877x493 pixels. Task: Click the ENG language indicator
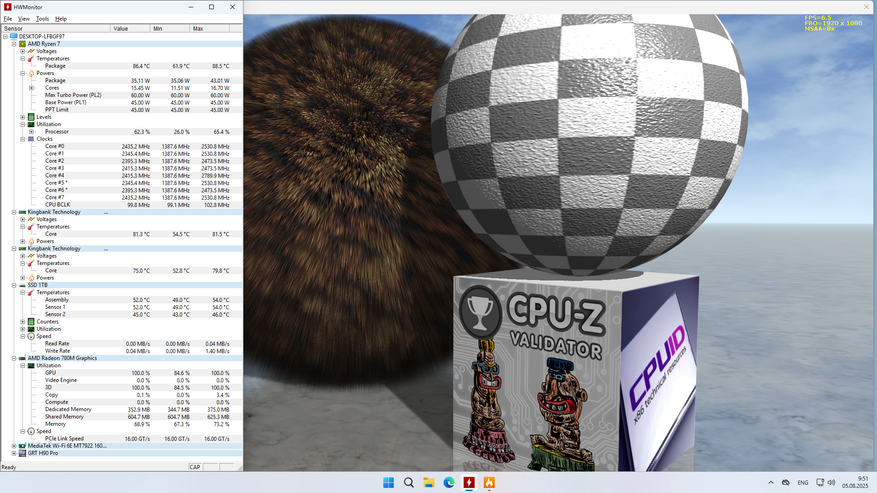(x=803, y=482)
